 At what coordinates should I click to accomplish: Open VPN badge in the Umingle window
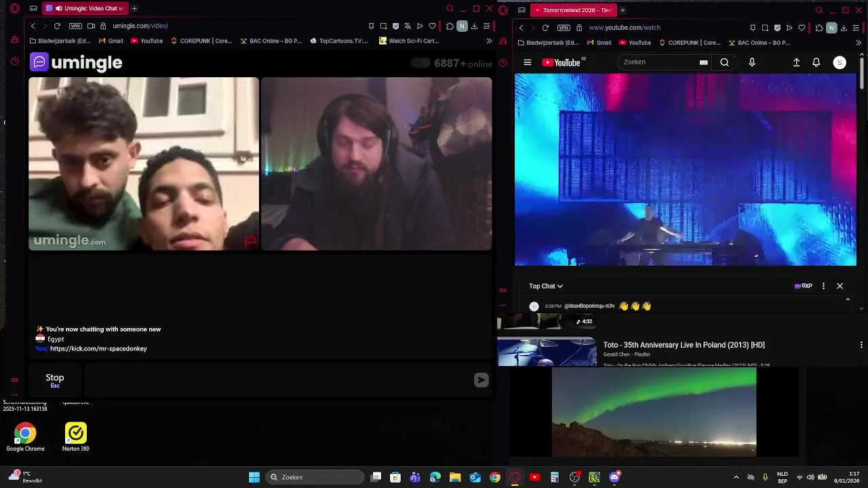coord(75,26)
